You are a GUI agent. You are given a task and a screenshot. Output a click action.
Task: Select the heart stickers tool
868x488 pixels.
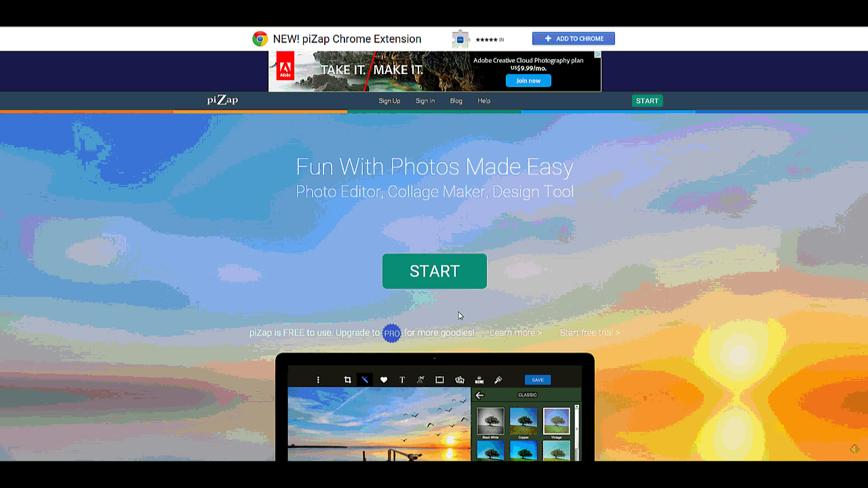tap(384, 380)
